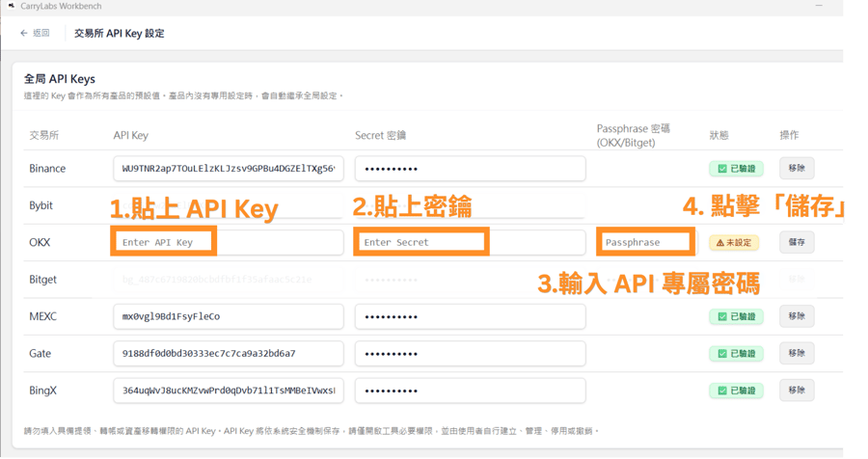Select the OKX exchange label

click(x=40, y=242)
